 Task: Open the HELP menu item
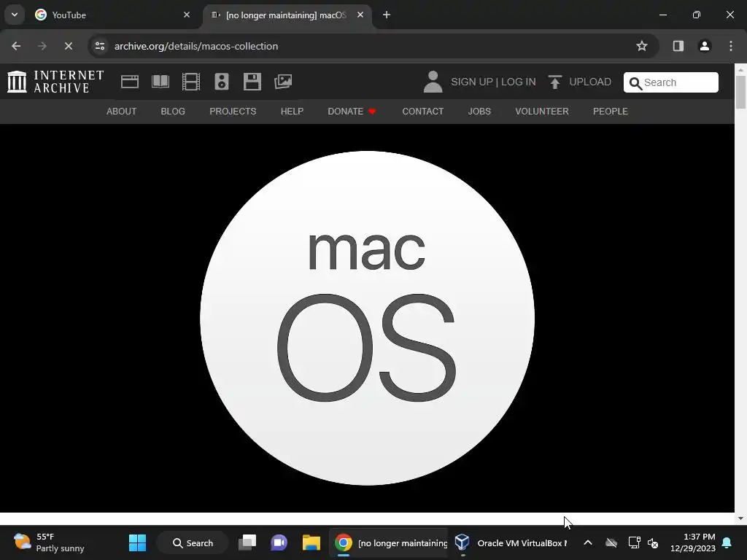pyautogui.click(x=292, y=112)
